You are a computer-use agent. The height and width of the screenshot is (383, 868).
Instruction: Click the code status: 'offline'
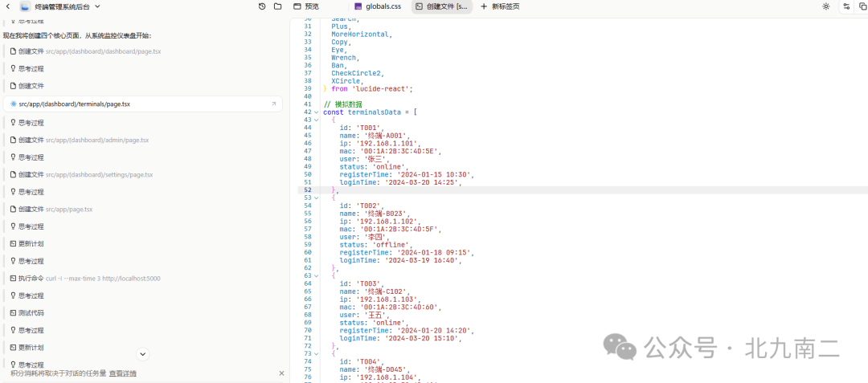375,244
